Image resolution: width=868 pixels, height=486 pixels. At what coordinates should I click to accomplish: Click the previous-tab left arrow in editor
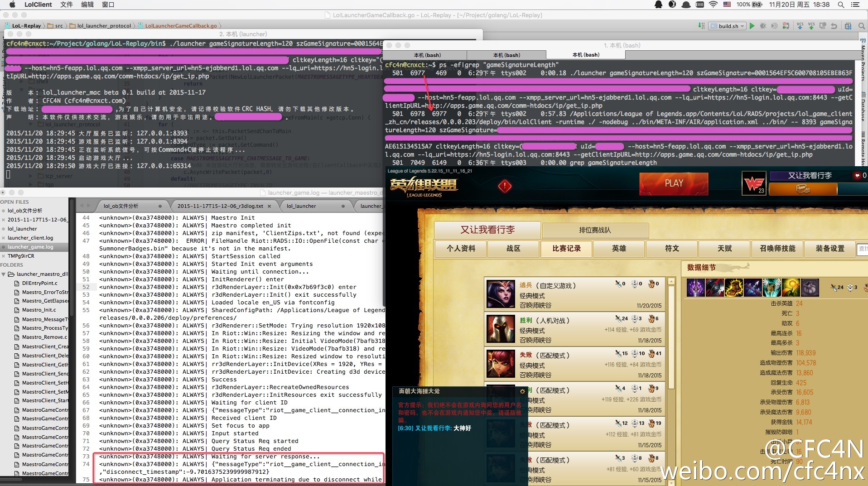[x=82, y=206]
